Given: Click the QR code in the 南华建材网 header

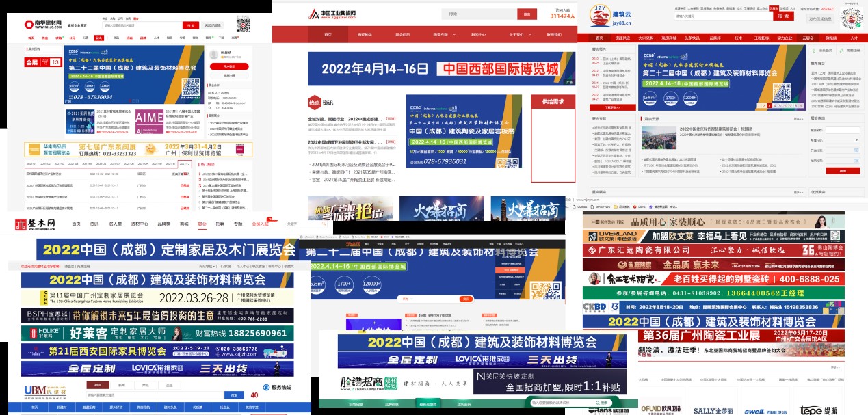Looking at the screenshot, I should (x=243, y=25).
